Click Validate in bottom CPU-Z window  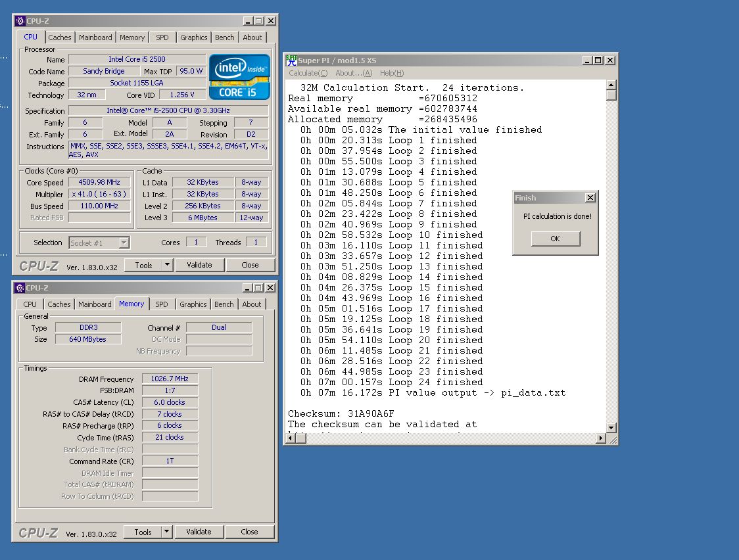tap(199, 532)
